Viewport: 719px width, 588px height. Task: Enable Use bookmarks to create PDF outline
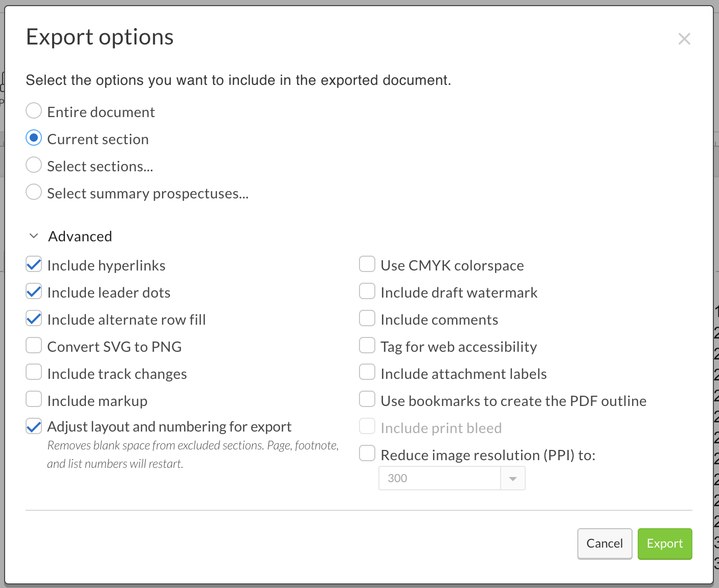[367, 400]
